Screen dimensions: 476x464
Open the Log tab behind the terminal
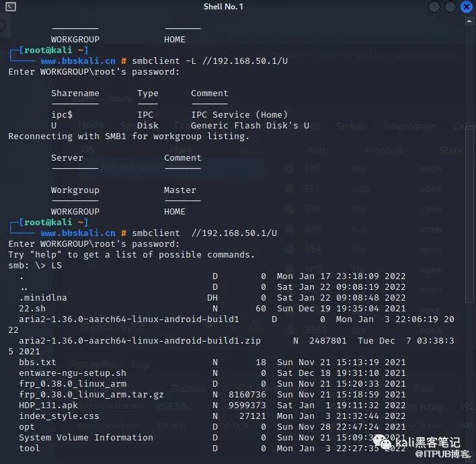(140, 364)
